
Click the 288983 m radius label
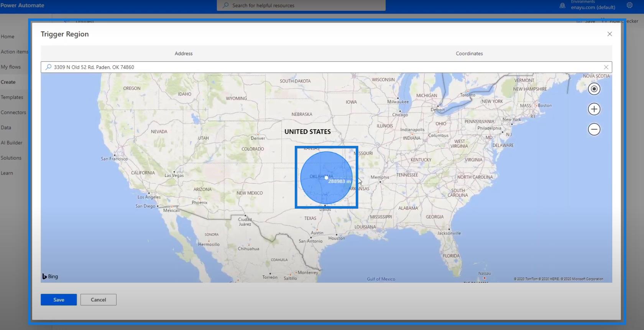[339, 181]
